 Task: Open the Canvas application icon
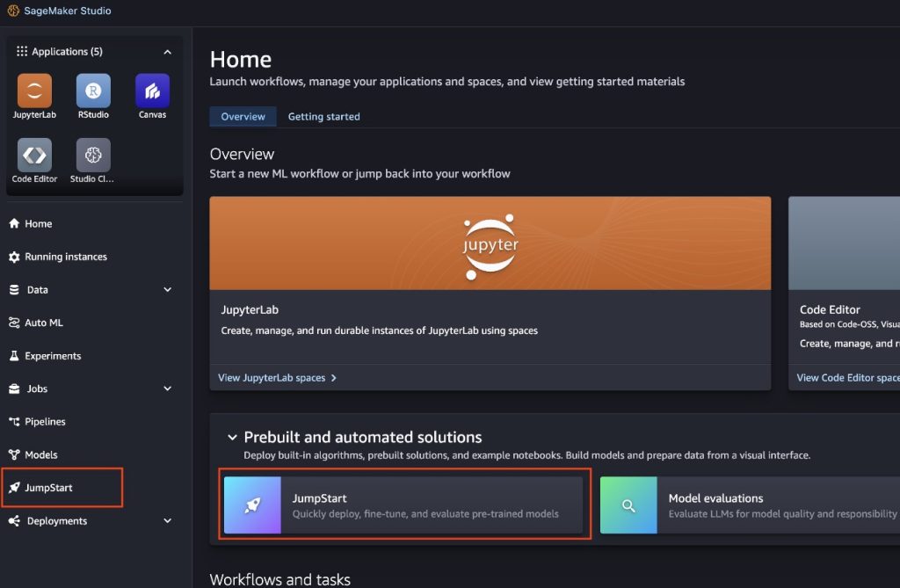[x=152, y=91]
